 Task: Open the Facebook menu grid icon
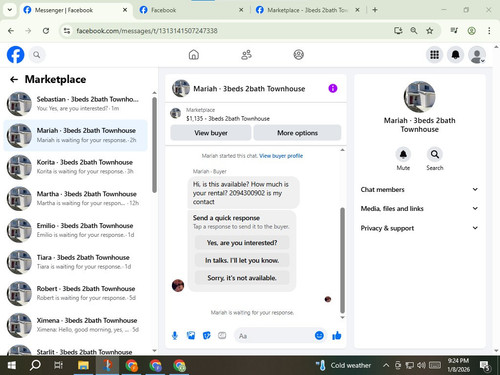point(434,55)
